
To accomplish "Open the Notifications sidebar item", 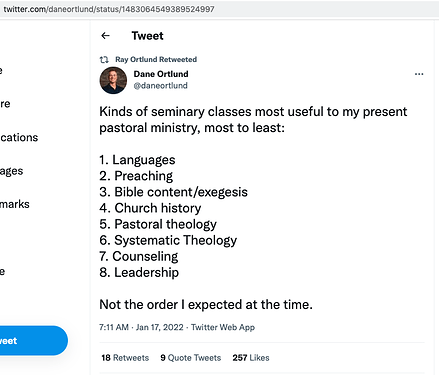I will (19, 137).
